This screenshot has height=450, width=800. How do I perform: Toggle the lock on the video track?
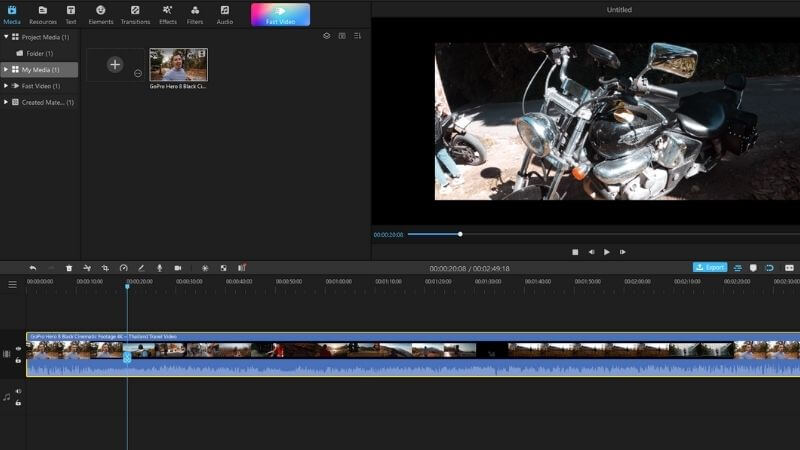coord(18,360)
